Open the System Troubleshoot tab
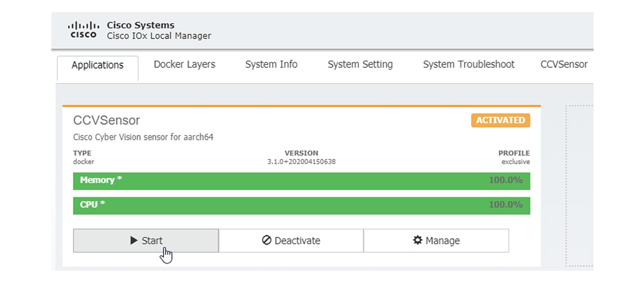Image resolution: width=644 pixels, height=283 pixels. (468, 64)
